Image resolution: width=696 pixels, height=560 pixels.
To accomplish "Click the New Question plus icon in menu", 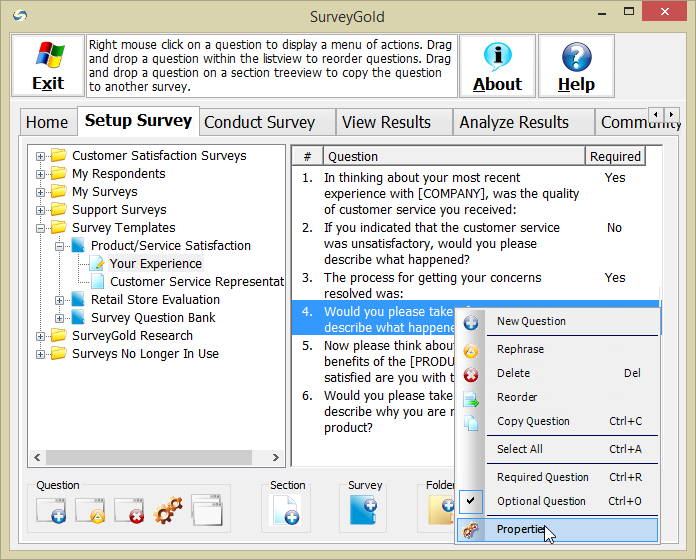I will point(471,323).
